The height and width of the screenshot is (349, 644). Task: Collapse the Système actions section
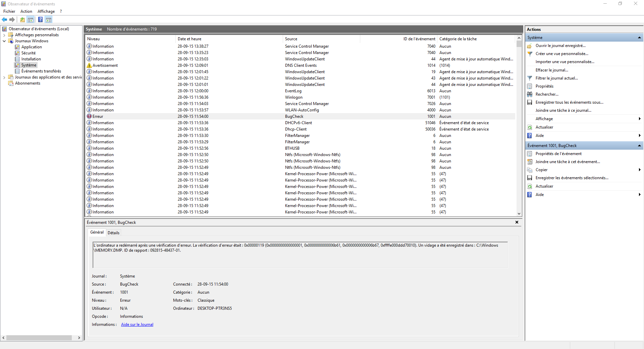click(x=639, y=38)
